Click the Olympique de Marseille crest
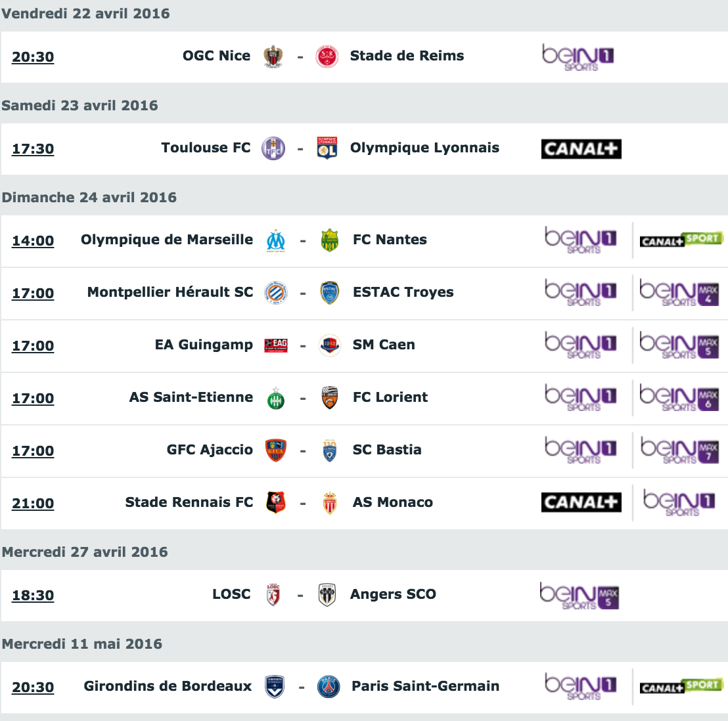Viewport: 728px width, 721px height. coord(276,240)
